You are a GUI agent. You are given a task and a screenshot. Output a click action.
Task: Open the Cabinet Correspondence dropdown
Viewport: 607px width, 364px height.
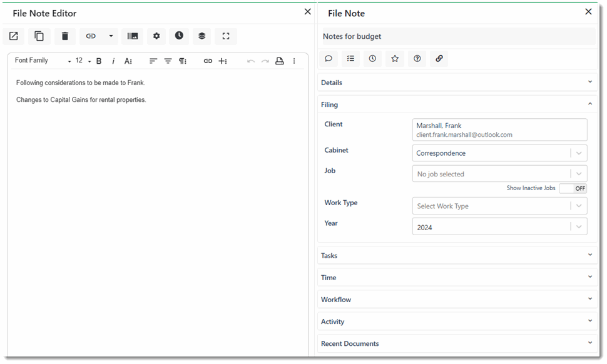499,153
